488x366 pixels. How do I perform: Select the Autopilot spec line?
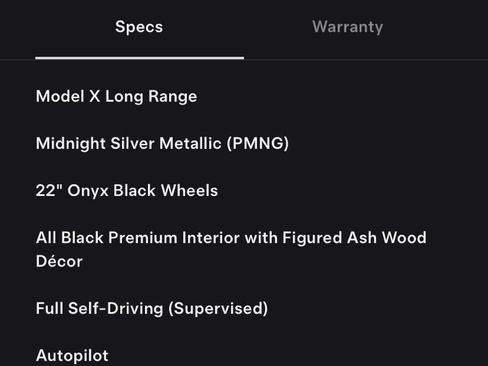click(x=72, y=355)
